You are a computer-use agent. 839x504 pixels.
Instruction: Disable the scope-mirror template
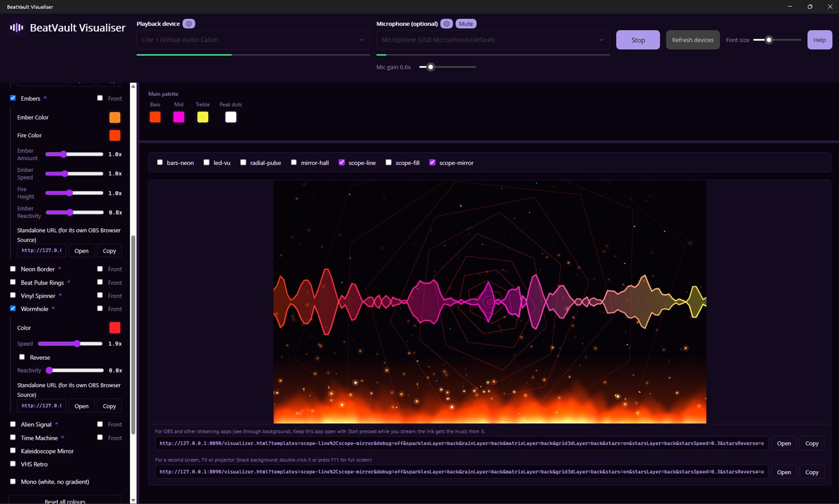pos(433,162)
